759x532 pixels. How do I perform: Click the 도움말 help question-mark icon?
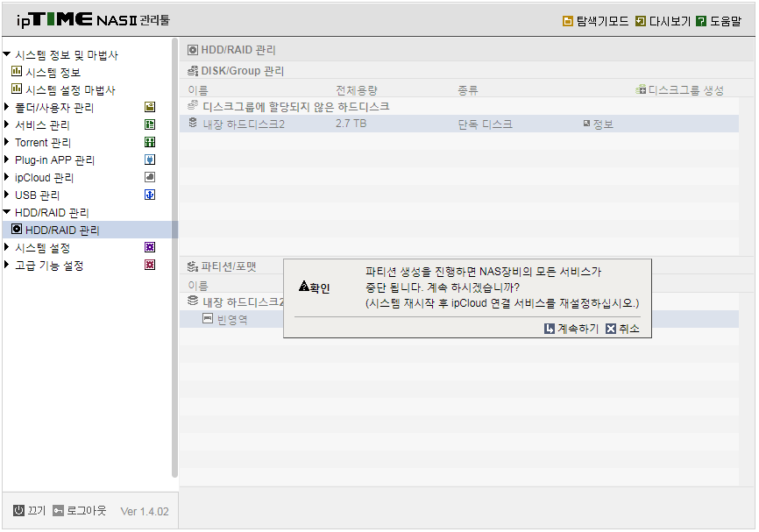pos(701,21)
